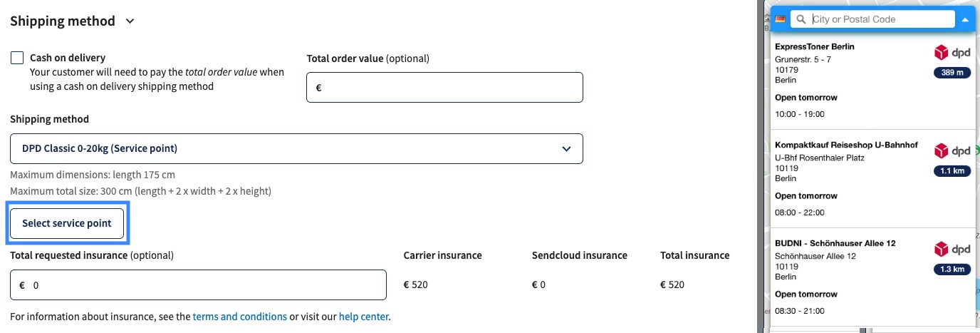Click the DPD logo for ExpressToner Berlin
980x333 pixels.
[952, 53]
